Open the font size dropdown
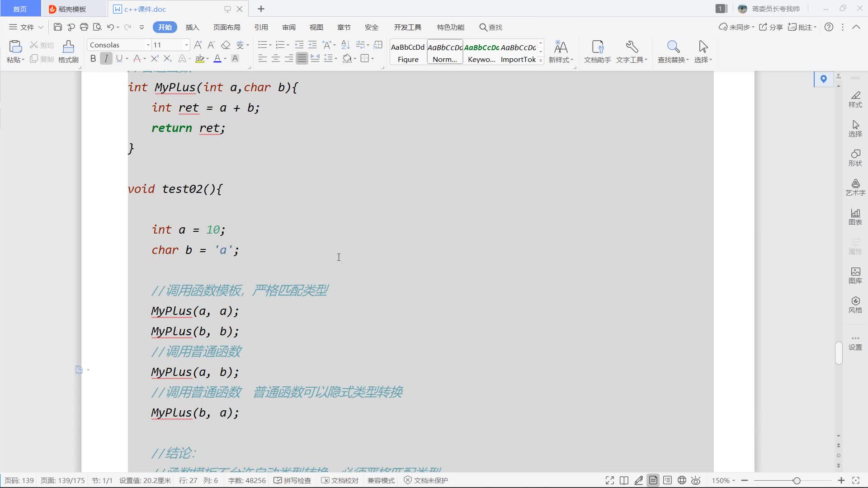 point(186,45)
